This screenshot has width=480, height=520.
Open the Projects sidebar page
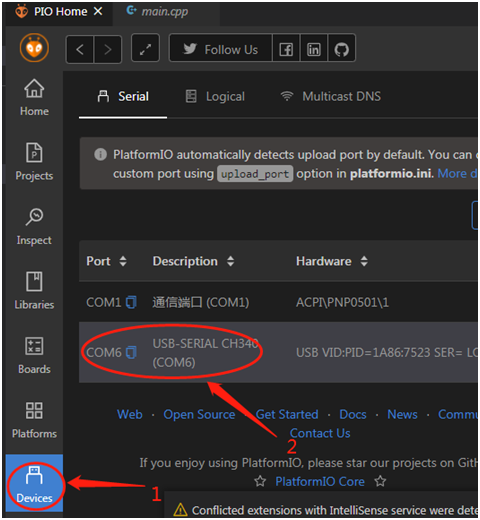tap(34, 162)
